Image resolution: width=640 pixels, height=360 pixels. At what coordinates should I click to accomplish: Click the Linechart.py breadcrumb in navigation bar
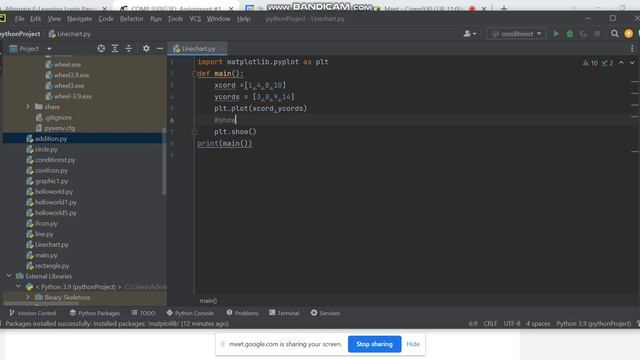[70, 34]
